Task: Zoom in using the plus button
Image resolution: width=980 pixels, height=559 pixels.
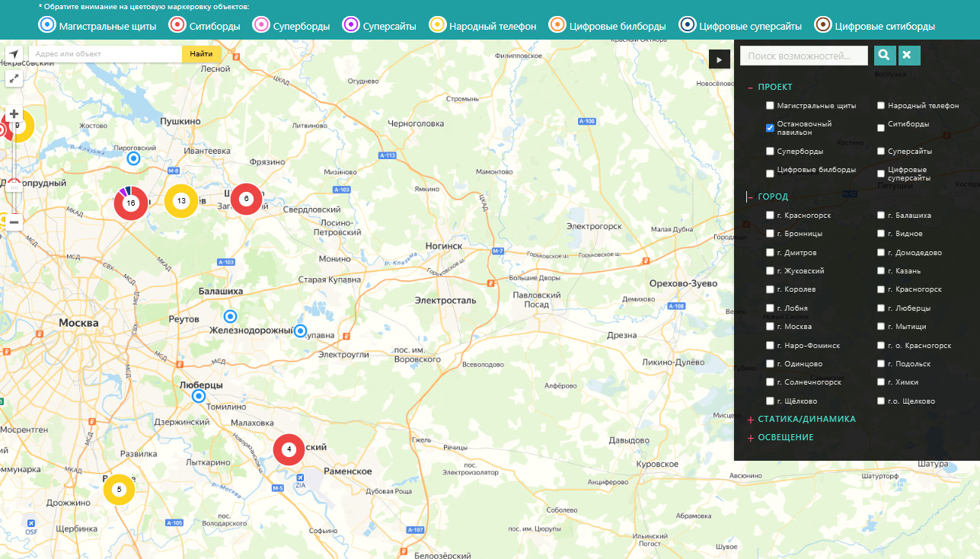Action: 14,114
